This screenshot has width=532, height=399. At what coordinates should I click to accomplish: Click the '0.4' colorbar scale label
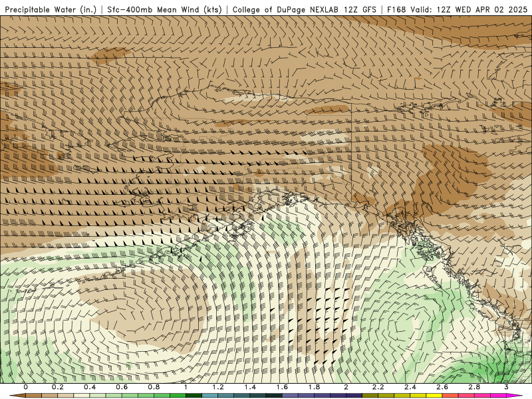coord(90,387)
